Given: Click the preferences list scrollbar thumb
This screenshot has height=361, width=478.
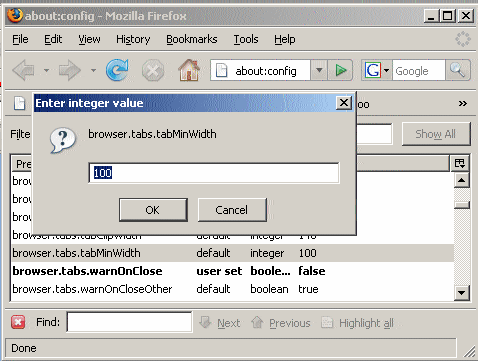Looking at the screenshot, I should point(462,205).
